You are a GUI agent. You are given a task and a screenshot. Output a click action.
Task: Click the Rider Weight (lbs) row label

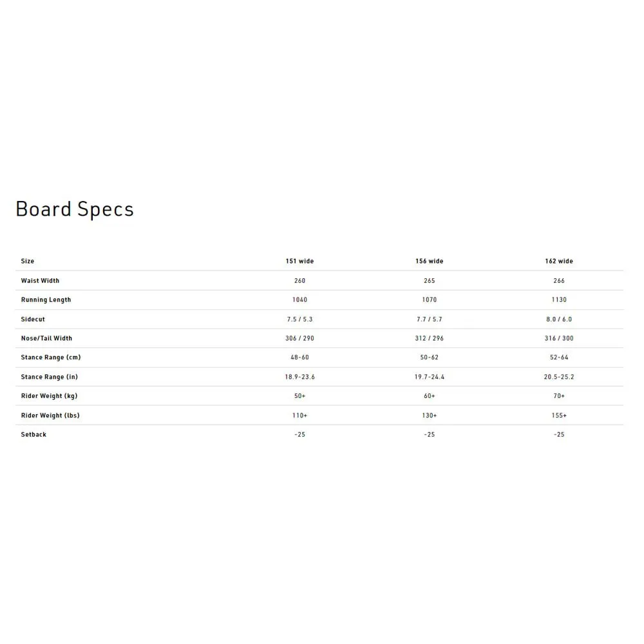50,415
